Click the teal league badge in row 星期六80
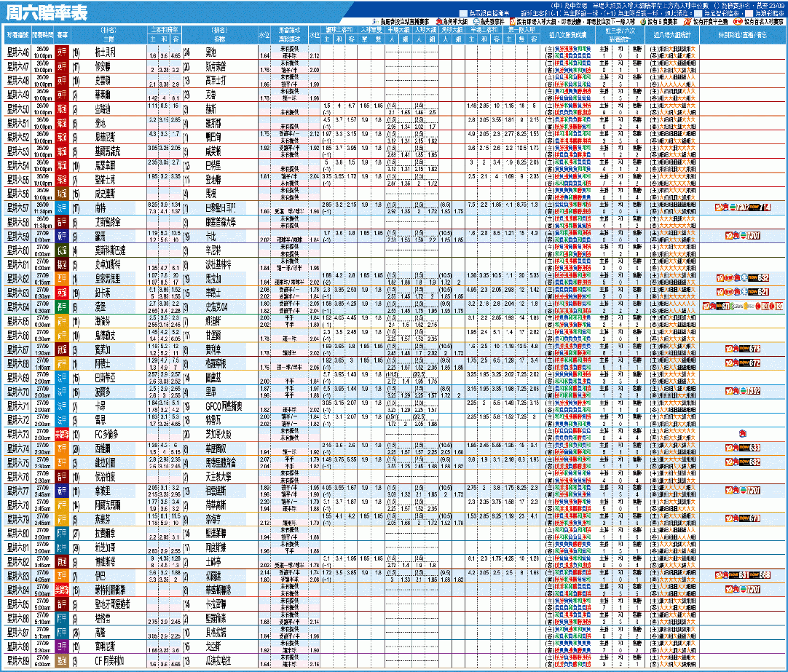The height and width of the screenshot is (672, 788). coord(62,534)
